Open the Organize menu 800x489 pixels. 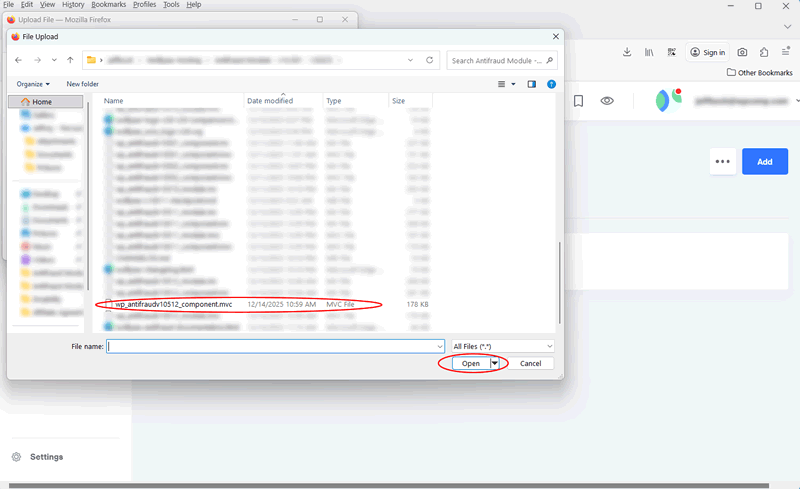click(x=33, y=84)
